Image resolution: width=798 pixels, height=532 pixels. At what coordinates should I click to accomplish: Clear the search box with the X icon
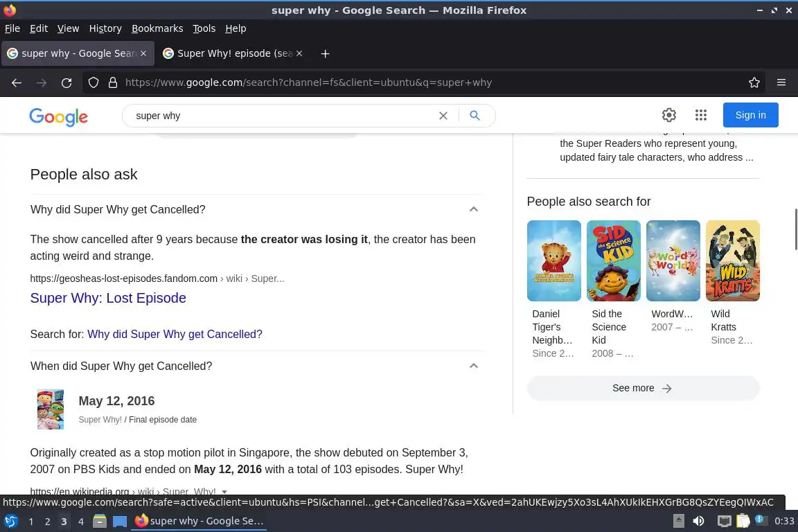tap(443, 116)
